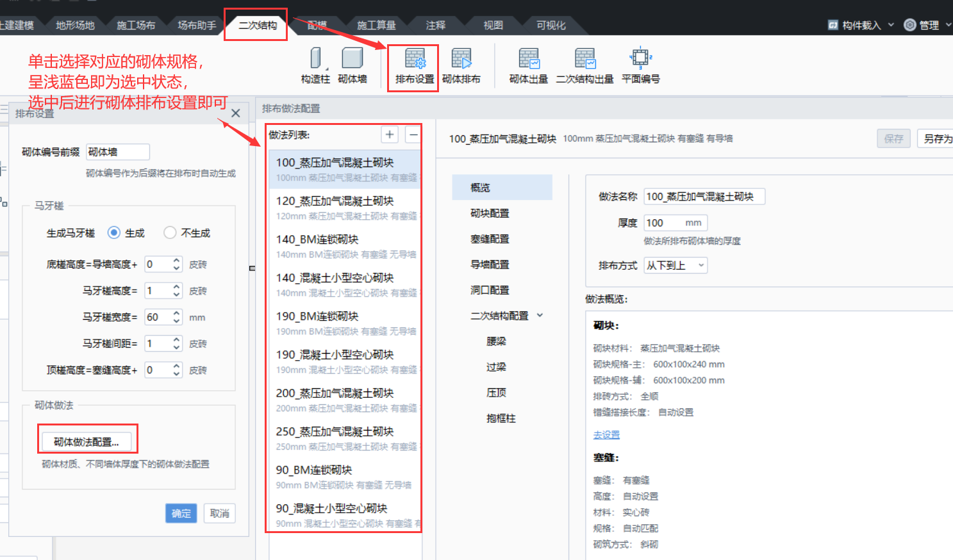Select the 概览 configuration section
The image size is (953, 560).
point(502,187)
